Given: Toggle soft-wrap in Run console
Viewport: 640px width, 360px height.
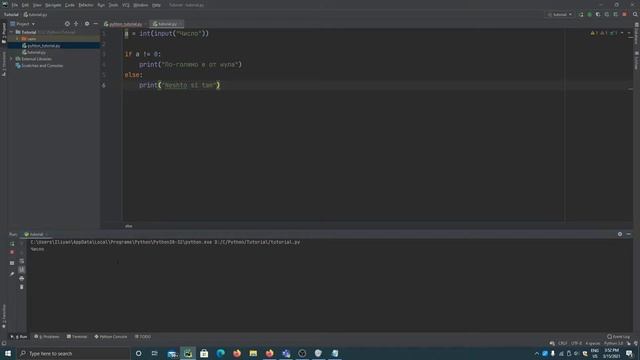Looking at the screenshot, I should point(22,261).
